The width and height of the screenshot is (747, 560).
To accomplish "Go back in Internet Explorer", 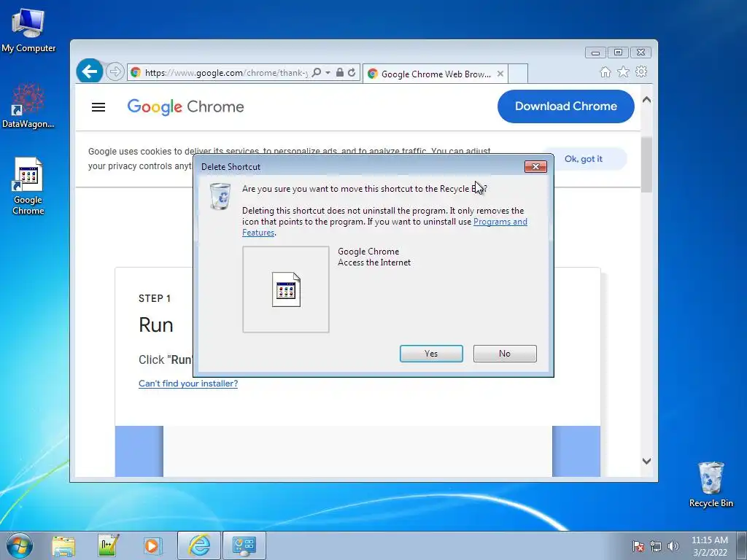I will 90,71.
